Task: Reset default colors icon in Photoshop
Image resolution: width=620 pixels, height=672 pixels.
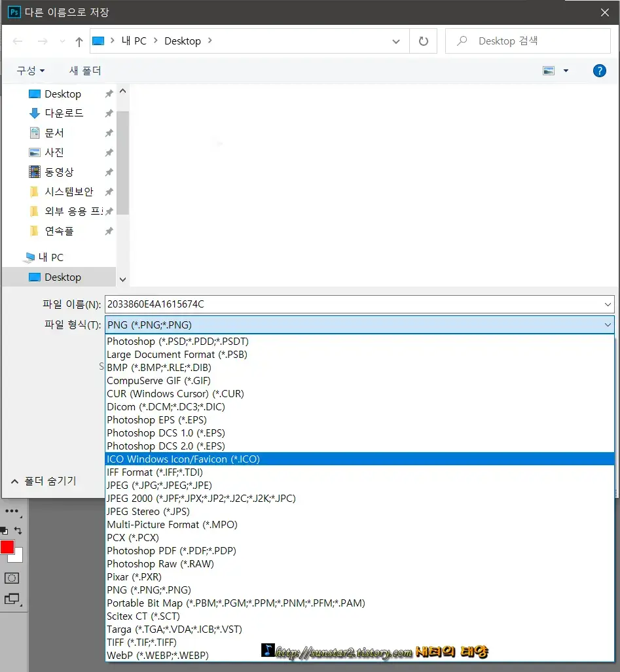Action: pyautogui.click(x=4, y=531)
